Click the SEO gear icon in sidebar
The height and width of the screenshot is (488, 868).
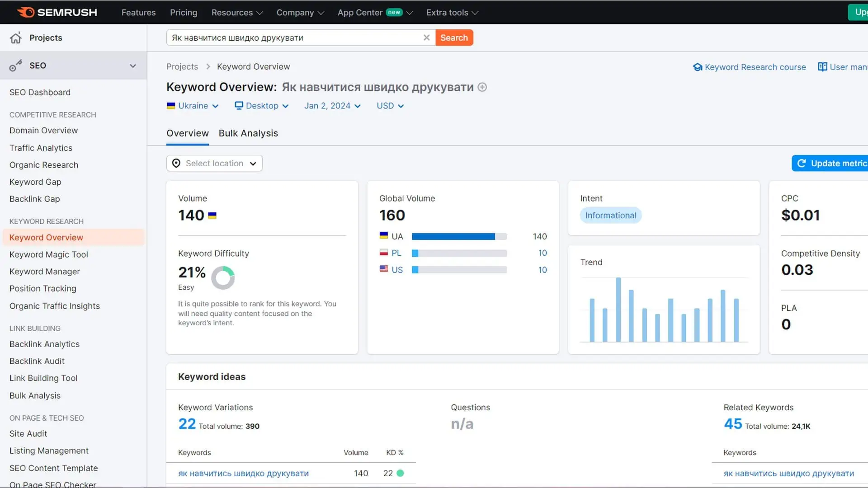pyautogui.click(x=16, y=66)
